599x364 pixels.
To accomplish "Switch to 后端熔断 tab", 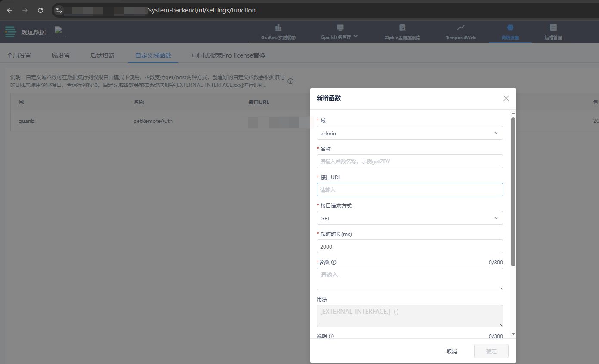I will click(x=102, y=55).
